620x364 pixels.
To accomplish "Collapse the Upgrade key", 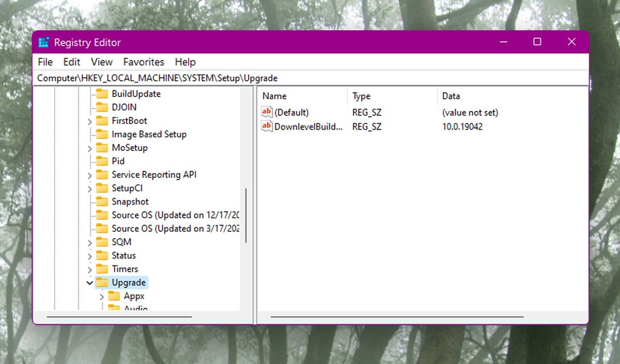I will [x=89, y=282].
